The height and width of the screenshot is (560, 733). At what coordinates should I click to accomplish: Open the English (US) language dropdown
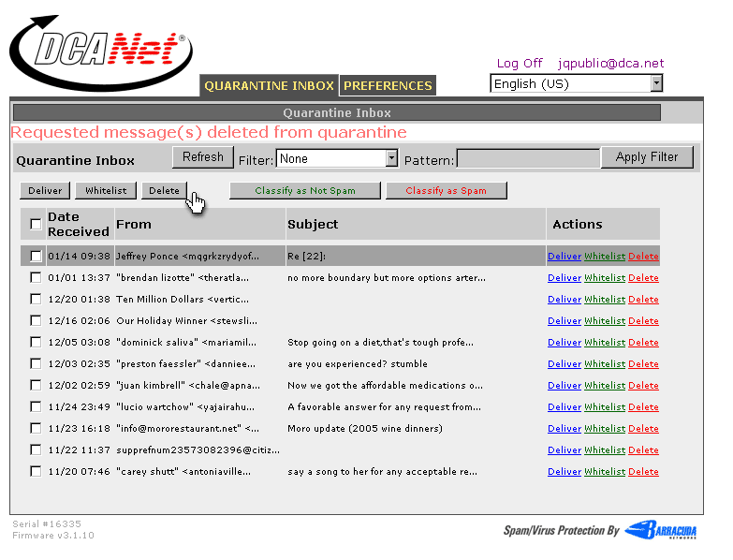pos(577,83)
